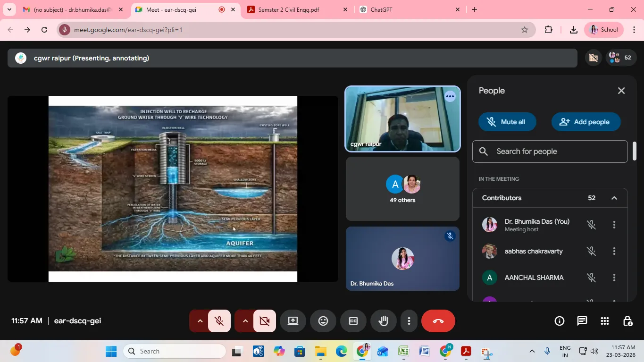The image size is (644, 362).
Task: Open the emoji reactions button
Action: pos(323,321)
